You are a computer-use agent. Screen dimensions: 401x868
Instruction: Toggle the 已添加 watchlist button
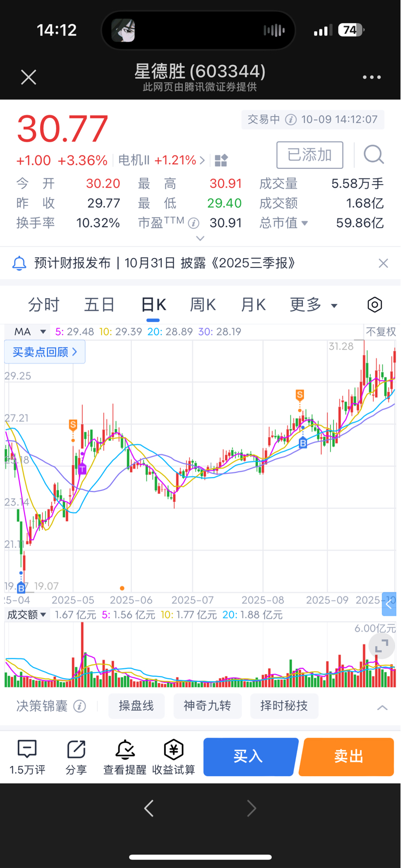click(310, 155)
